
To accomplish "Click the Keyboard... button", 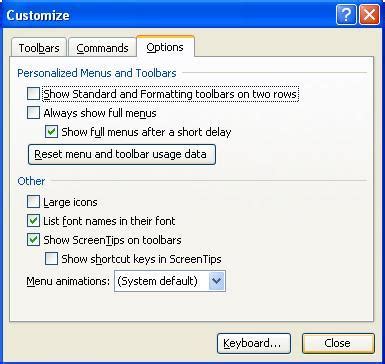I will pos(254,343).
